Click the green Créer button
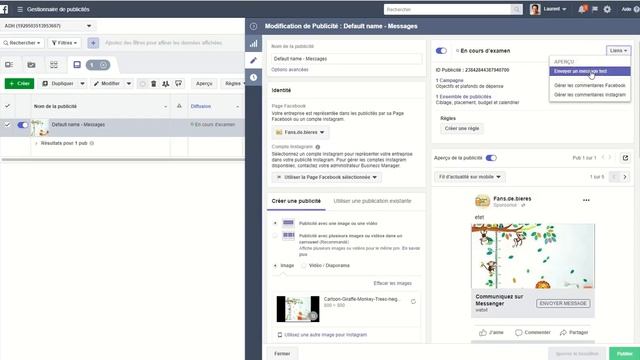This screenshot has width=640, height=360. click(x=19, y=84)
